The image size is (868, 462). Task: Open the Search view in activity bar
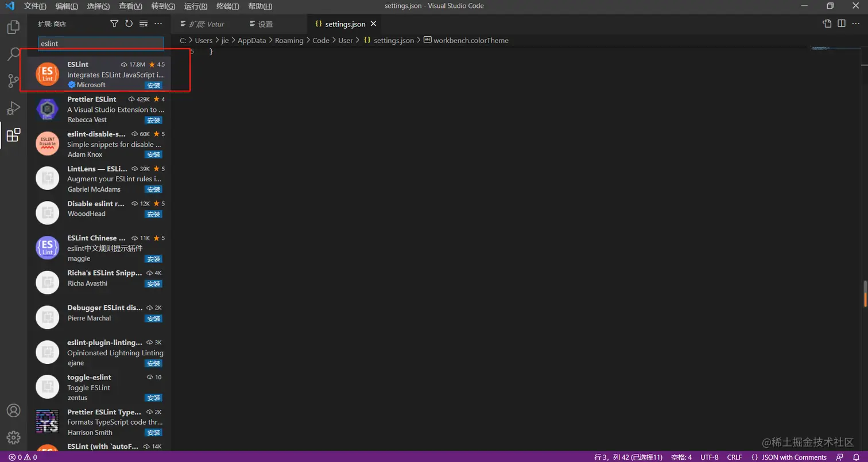tap(13, 54)
